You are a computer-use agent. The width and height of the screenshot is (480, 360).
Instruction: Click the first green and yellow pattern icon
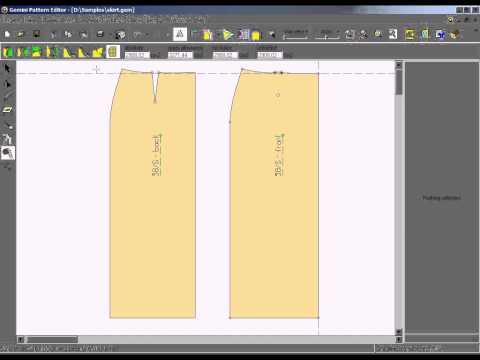pos(8,52)
